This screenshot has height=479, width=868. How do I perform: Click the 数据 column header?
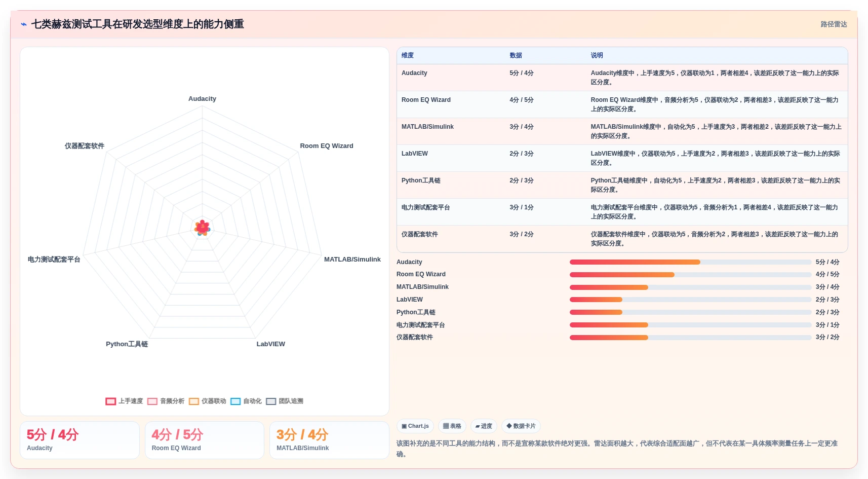tap(516, 56)
